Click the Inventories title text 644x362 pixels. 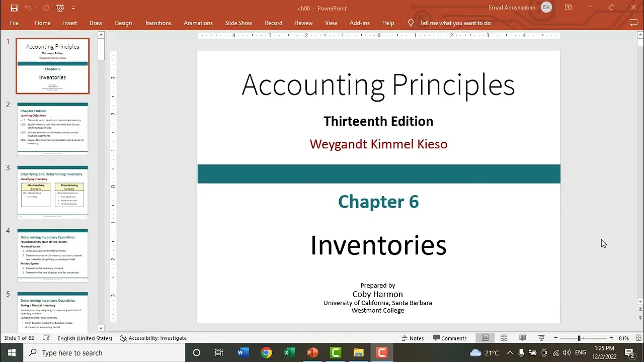click(x=378, y=245)
